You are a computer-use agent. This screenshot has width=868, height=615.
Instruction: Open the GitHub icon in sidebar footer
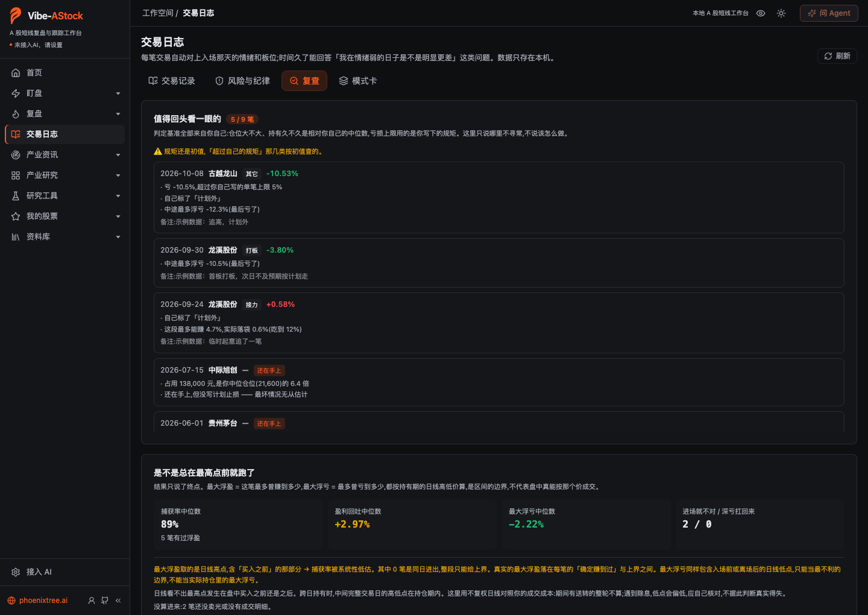(x=105, y=601)
